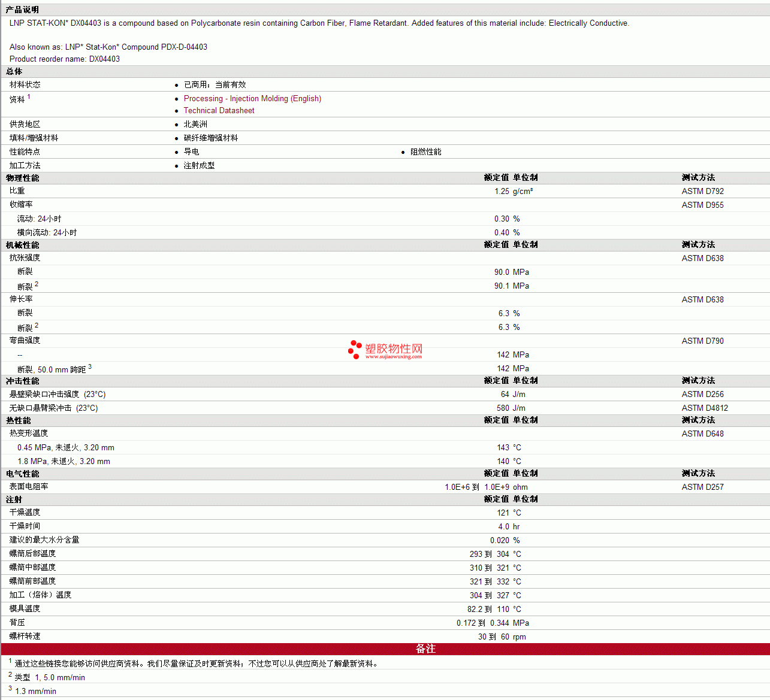
Task: Select the 1.25 g/cm³ specific gravity value
Action: click(x=514, y=192)
